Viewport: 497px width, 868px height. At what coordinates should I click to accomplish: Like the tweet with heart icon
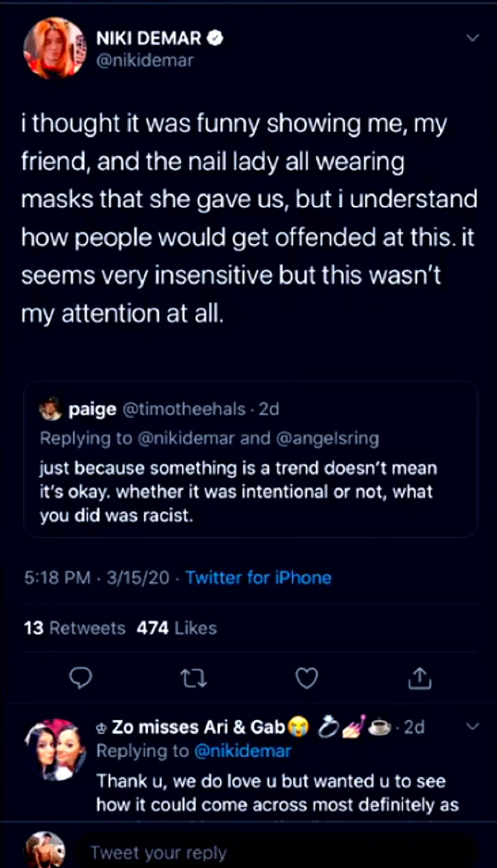(306, 679)
